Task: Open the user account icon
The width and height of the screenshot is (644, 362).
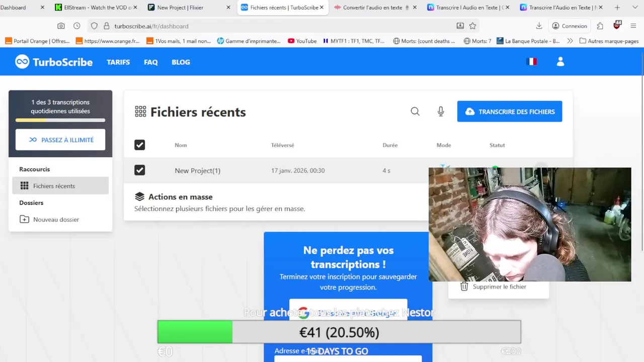Action: pos(560,61)
